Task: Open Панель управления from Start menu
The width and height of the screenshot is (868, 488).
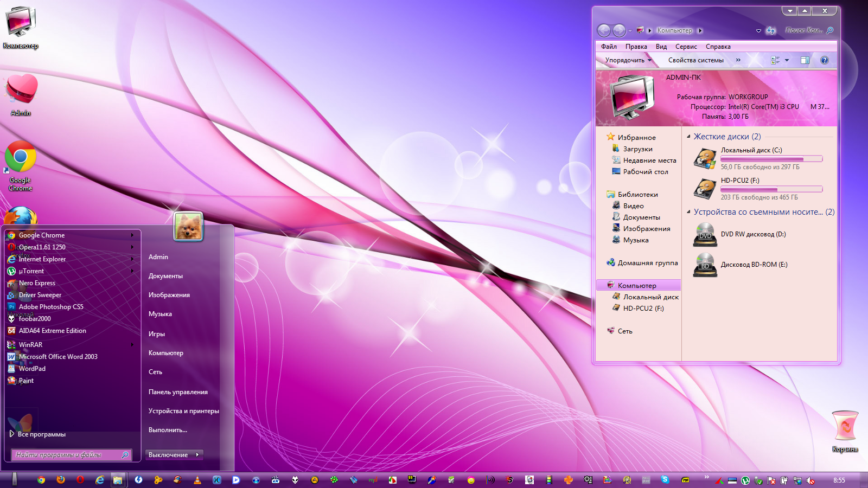Action: coord(178,392)
